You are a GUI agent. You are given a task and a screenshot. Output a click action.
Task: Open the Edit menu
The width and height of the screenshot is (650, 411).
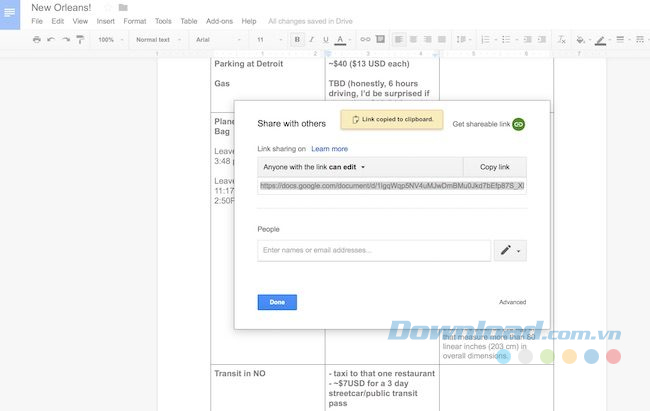point(58,21)
